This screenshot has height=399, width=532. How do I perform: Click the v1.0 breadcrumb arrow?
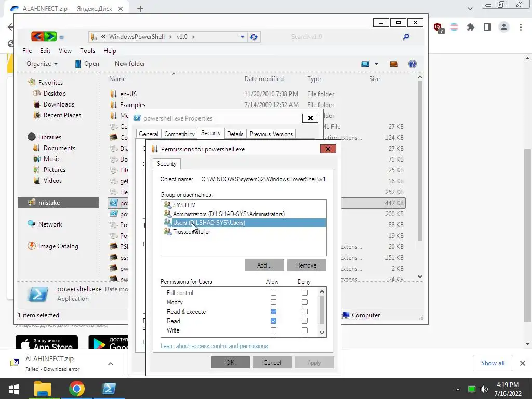click(193, 37)
